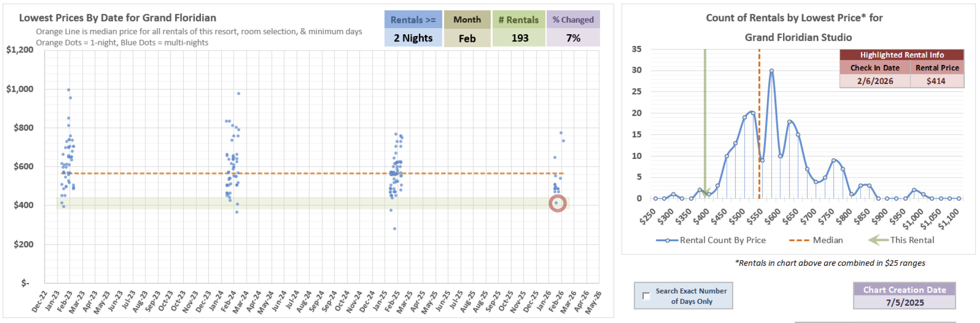Click the '$1,200' y-axis label
The image size is (980, 323).
point(20,50)
